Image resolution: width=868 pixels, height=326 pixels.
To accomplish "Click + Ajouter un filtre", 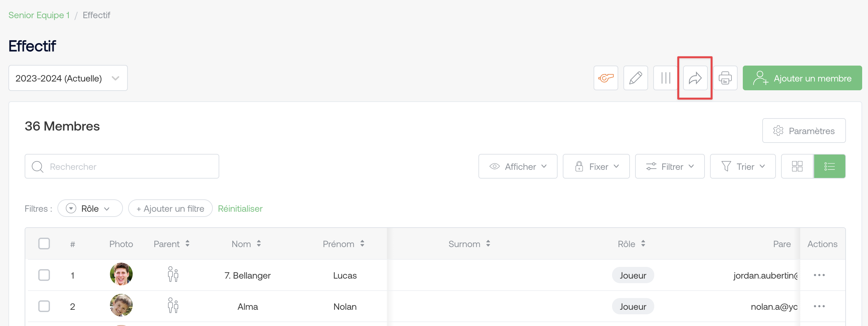I will pyautogui.click(x=170, y=208).
